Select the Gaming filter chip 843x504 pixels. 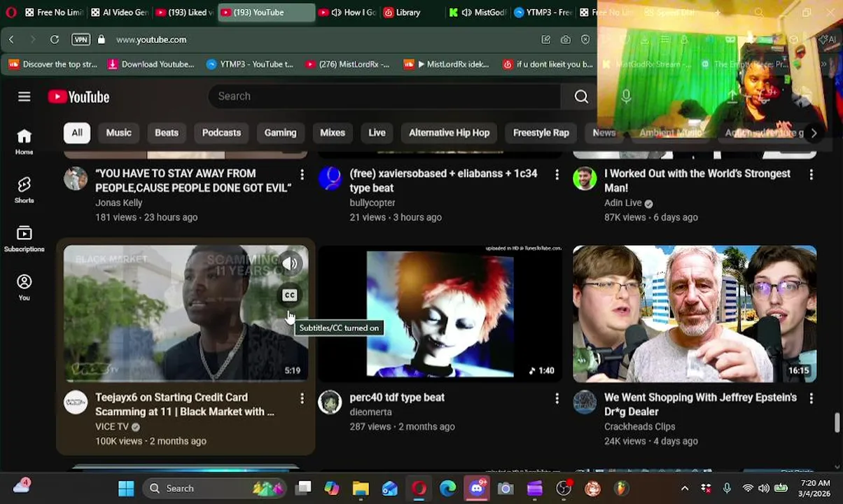(280, 133)
